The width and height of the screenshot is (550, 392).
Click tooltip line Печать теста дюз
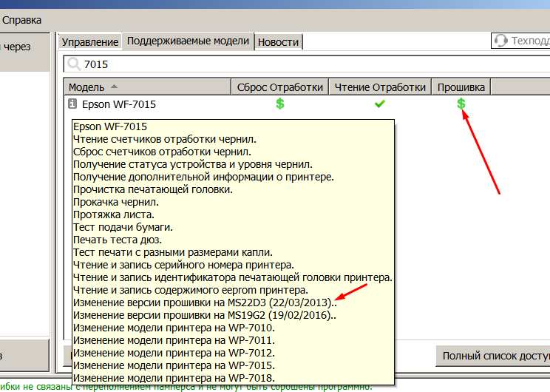[x=117, y=240]
